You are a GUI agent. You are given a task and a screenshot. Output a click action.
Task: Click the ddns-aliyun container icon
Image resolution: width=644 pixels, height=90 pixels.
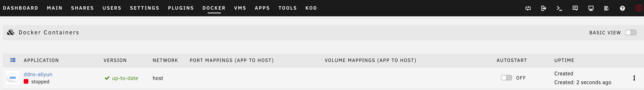[x=13, y=77]
